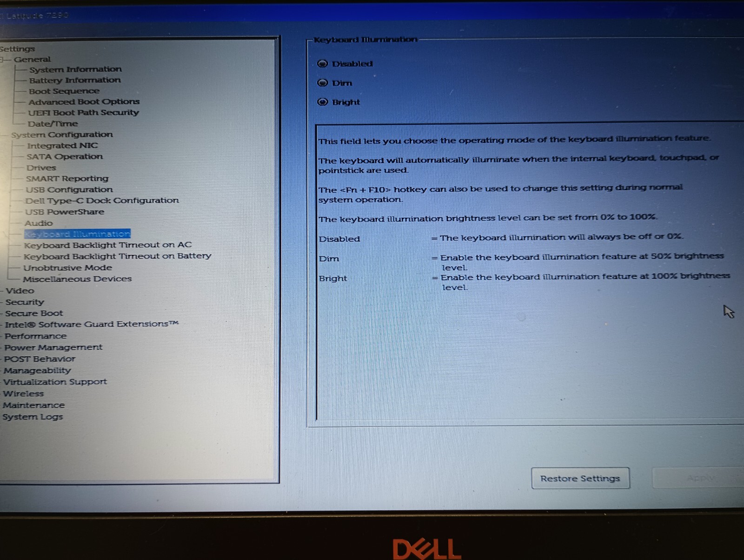Viewport: 744px width, 560px height.
Task: Open Advanced Boot Options
Action: point(84,102)
